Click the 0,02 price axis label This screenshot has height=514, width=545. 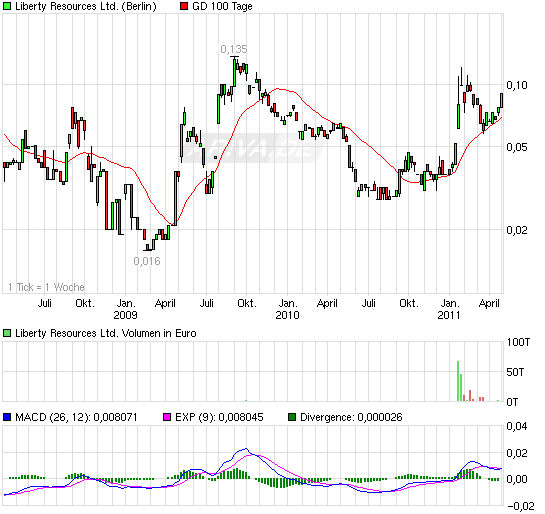[516, 230]
